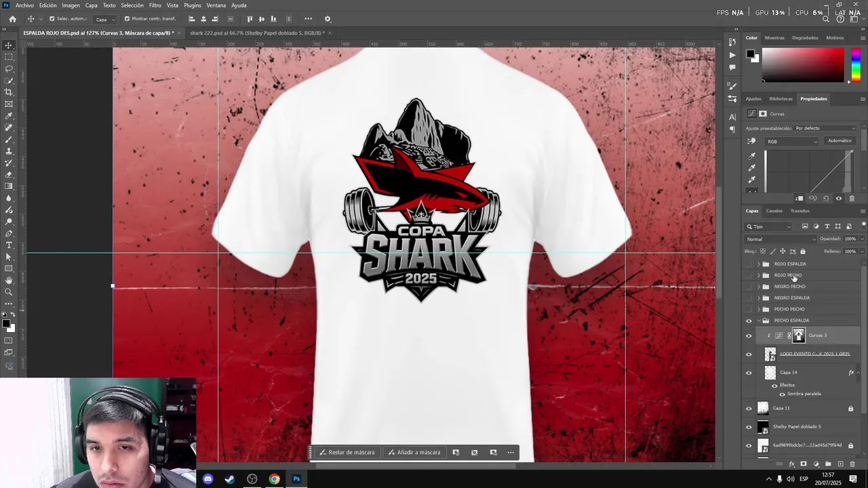Open the Ajuste preestablecido Por defecto dropdown
Image resolution: width=868 pixels, height=488 pixels.
click(x=825, y=128)
